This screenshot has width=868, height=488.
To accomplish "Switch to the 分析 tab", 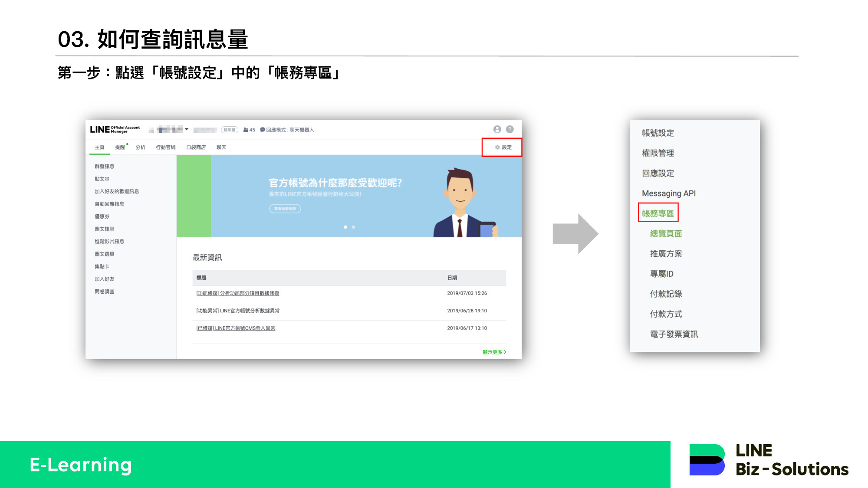I will point(140,147).
